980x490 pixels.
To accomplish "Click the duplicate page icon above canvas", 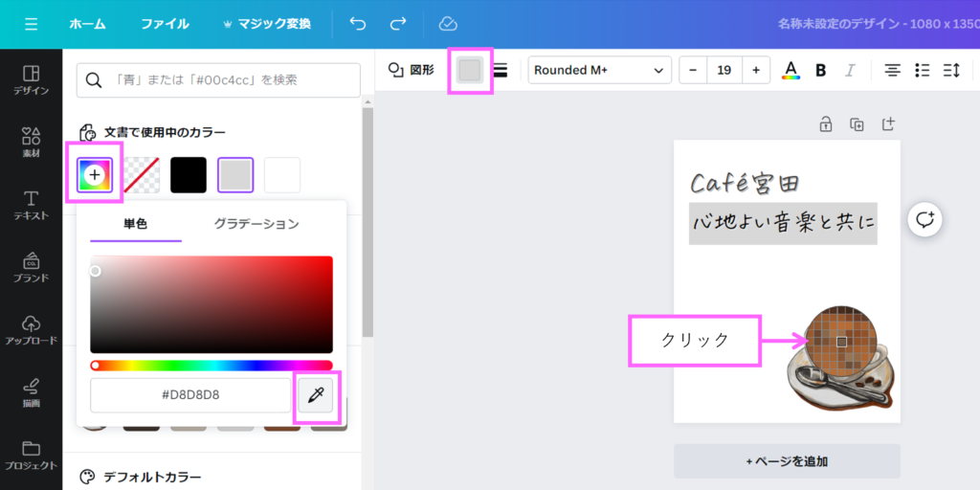I will [x=857, y=124].
